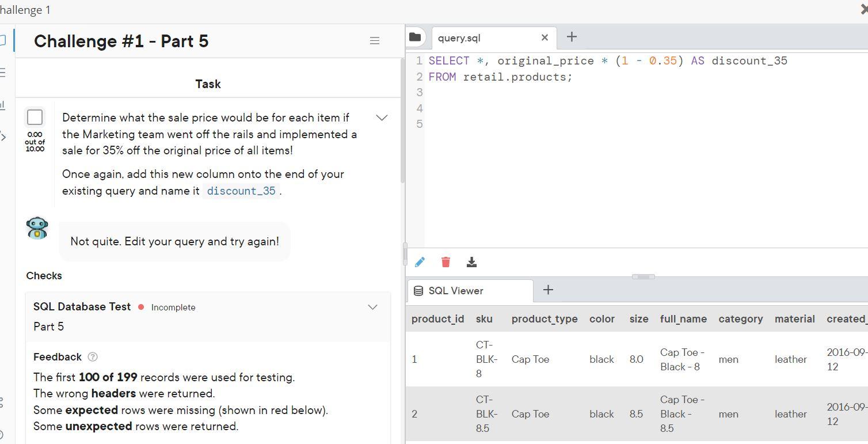Click the 'Challenge #1 - Part 5' title
The width and height of the screenshot is (868, 444).
click(x=121, y=41)
